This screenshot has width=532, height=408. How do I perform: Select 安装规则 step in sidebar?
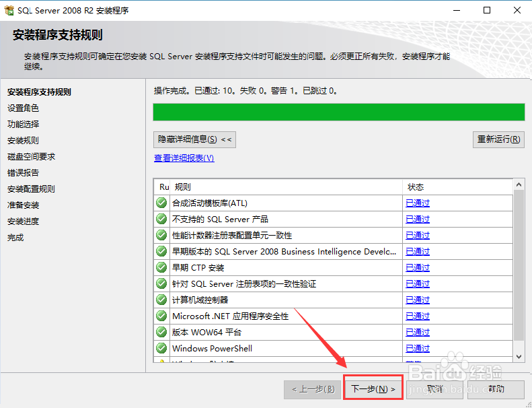(23, 140)
